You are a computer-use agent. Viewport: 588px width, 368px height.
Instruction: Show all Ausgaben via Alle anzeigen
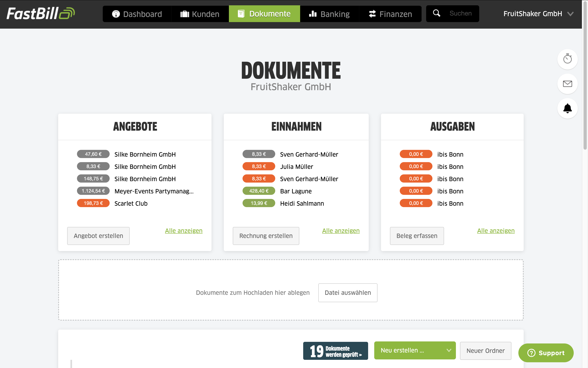click(496, 231)
